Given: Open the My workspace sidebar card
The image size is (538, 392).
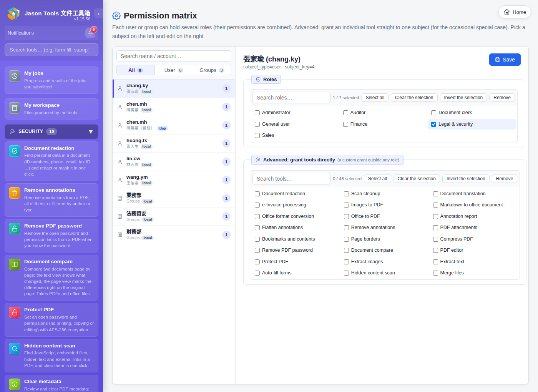Looking at the screenshot, I should pyautogui.click(x=51, y=109).
